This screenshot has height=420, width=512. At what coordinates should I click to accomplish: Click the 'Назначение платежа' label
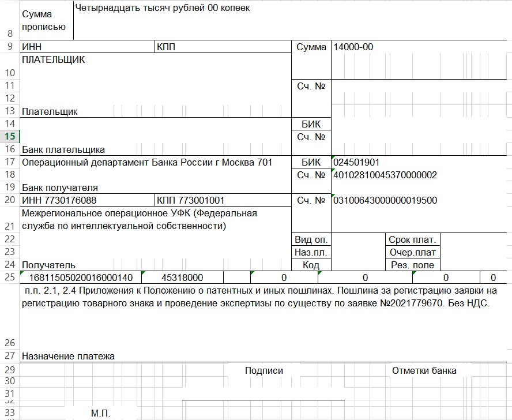click(x=68, y=356)
